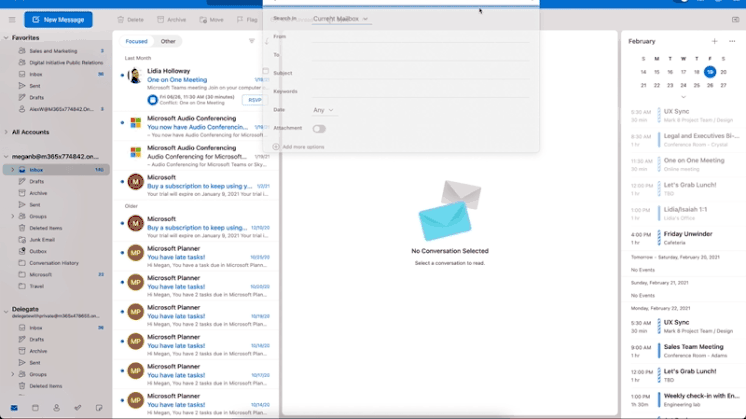Image resolution: width=746 pixels, height=419 pixels.
Task: Open the Conversation History folder
Action: pyautogui.click(x=56, y=263)
